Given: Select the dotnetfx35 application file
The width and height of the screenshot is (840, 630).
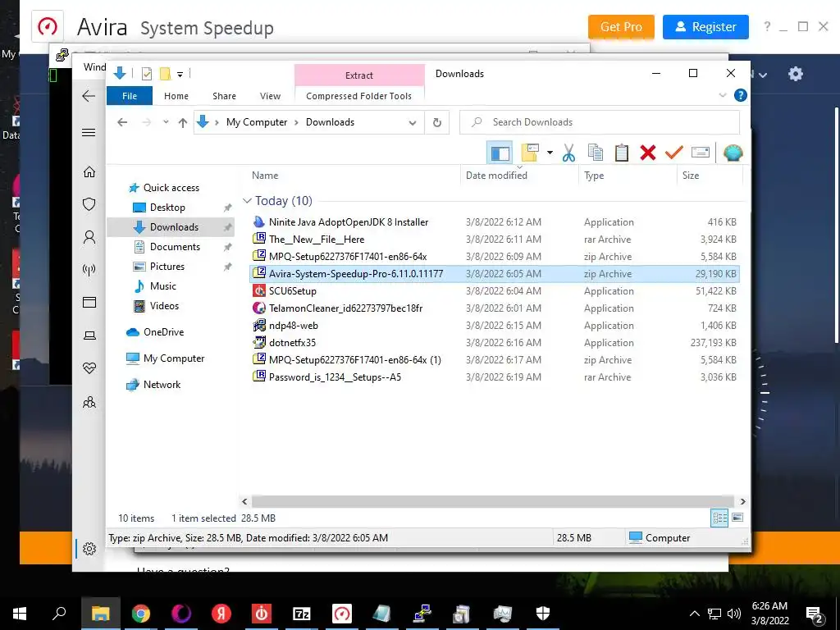Looking at the screenshot, I should tap(495, 342).
